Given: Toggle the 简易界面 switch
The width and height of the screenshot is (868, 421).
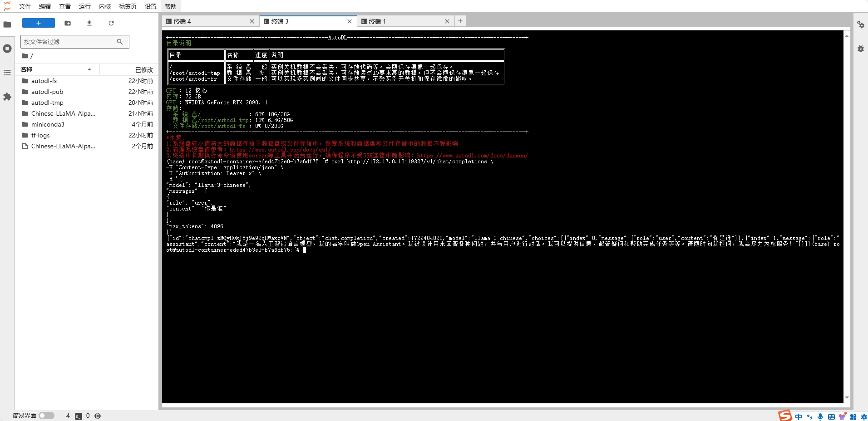Looking at the screenshot, I should tap(46, 416).
